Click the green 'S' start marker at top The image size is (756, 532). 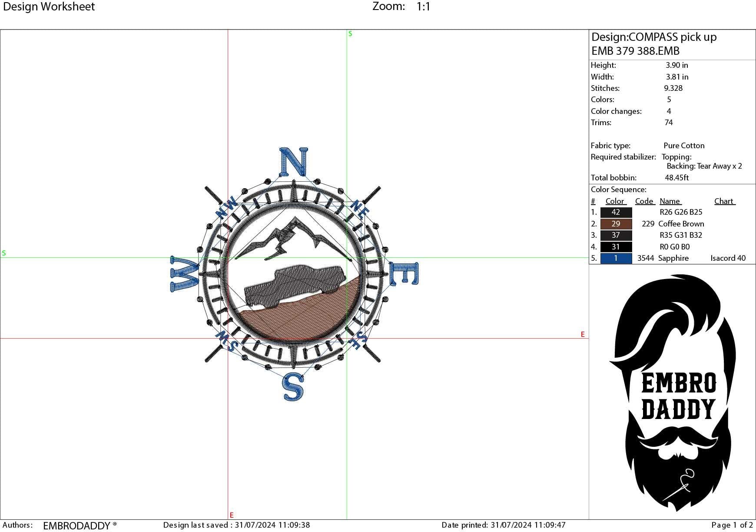coord(350,34)
